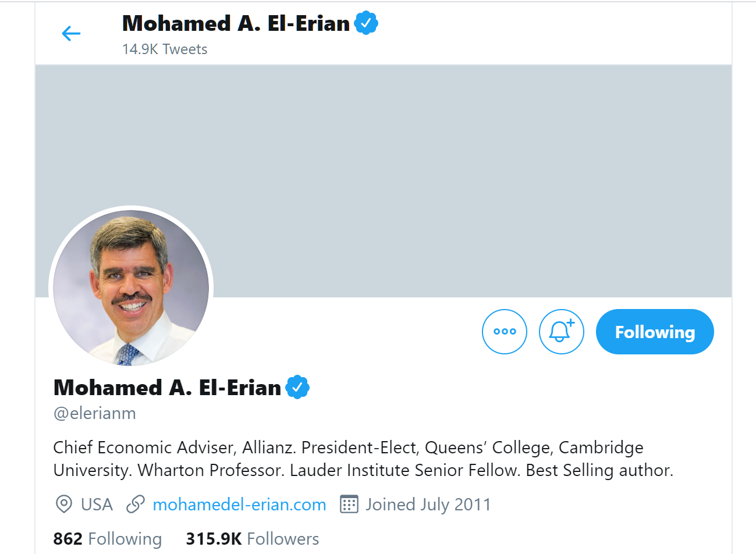Click the back arrow to return

[x=71, y=33]
